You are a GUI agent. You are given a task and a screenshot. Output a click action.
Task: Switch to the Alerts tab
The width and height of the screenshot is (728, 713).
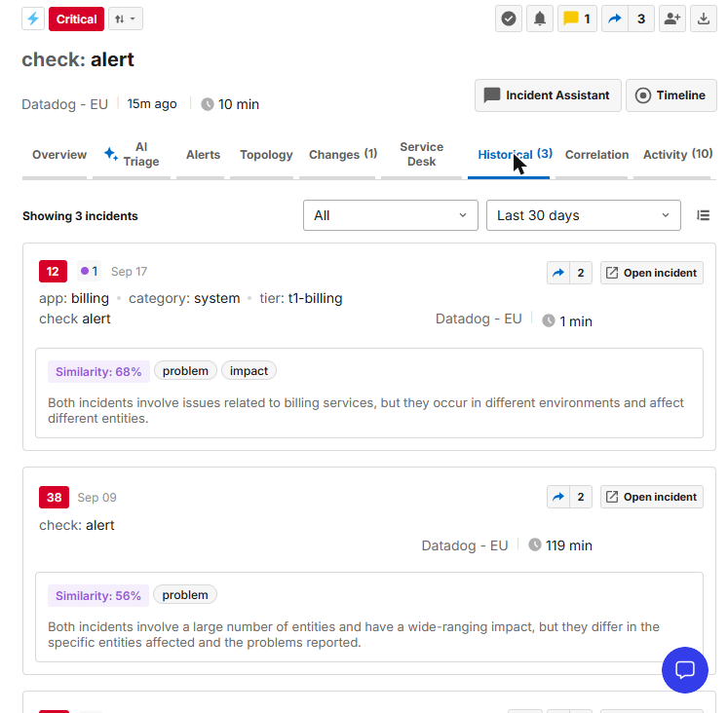pos(203,155)
